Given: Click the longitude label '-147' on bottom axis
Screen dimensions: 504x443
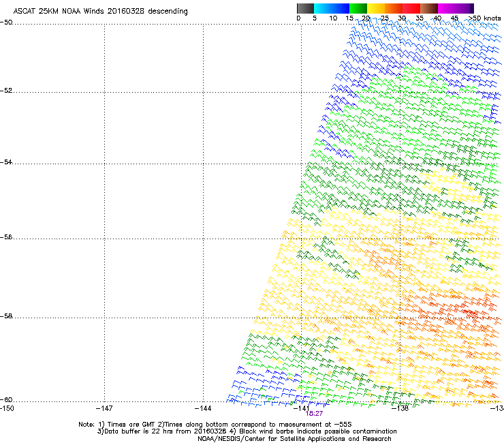Looking at the screenshot, I should 104,408.
